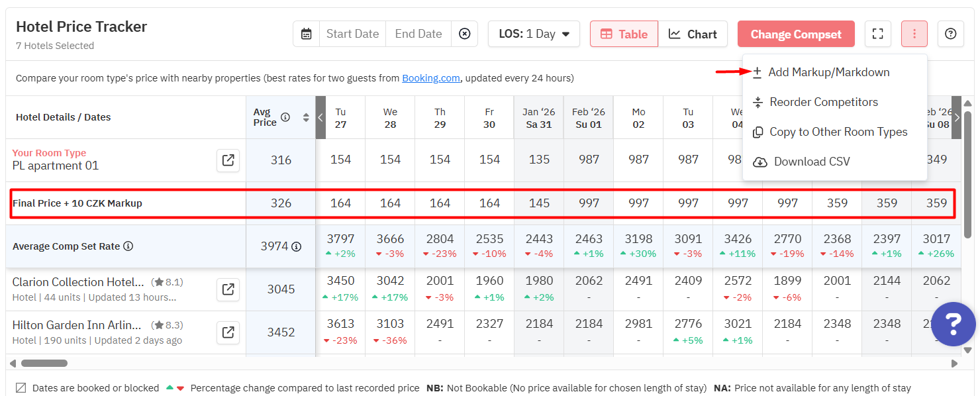
Task: Enter fullscreen mode using the expand icon
Action: pyautogui.click(x=877, y=34)
